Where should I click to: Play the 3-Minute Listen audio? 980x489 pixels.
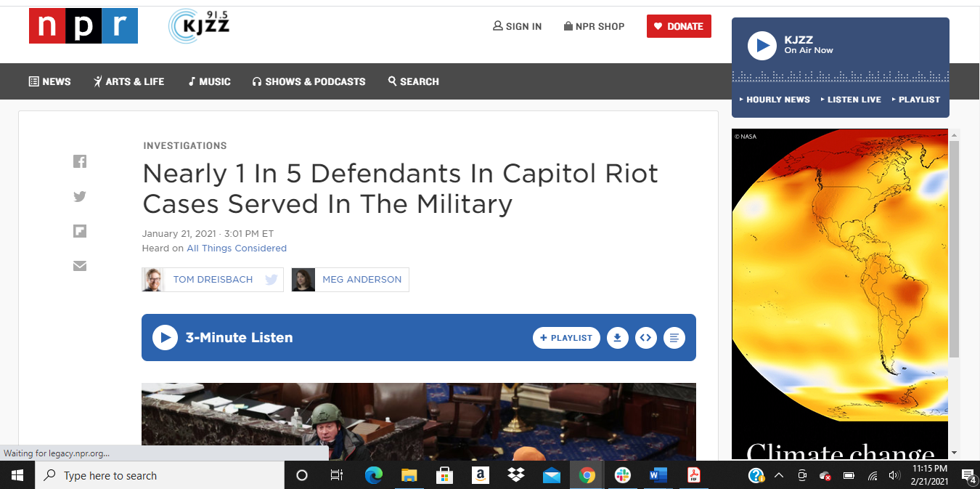(165, 338)
